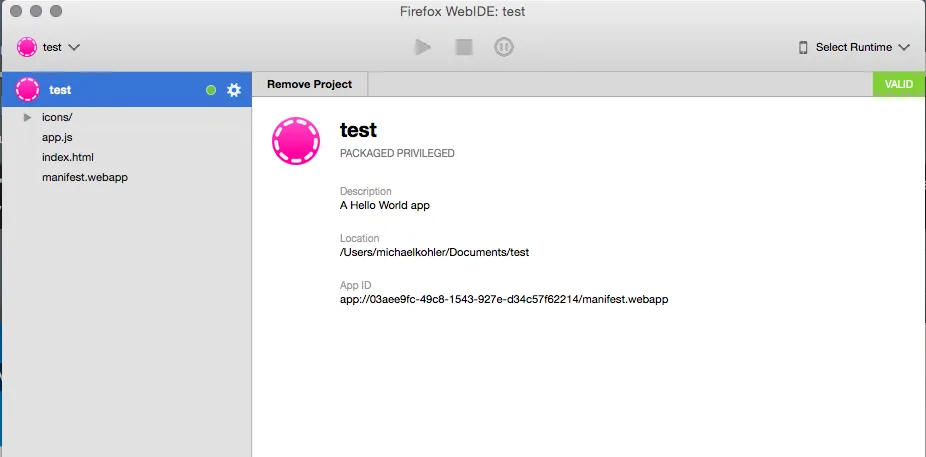Viewport: 926px width, 457px height.
Task: Click the phone icon beside Select Runtime
Action: click(803, 48)
